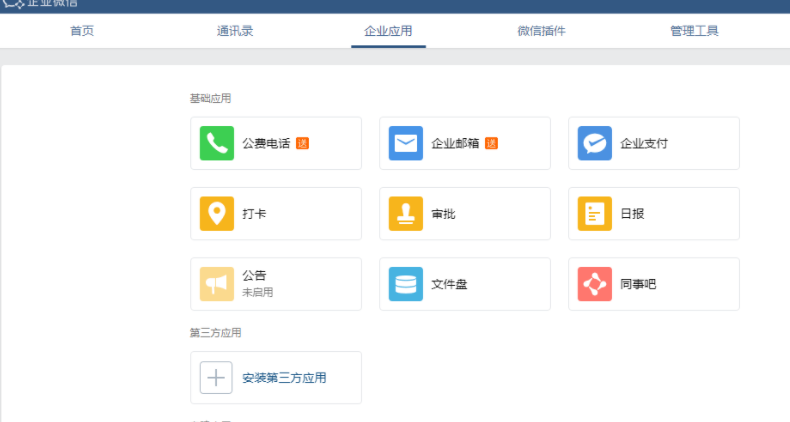Select the 企业应用 tab

388,31
